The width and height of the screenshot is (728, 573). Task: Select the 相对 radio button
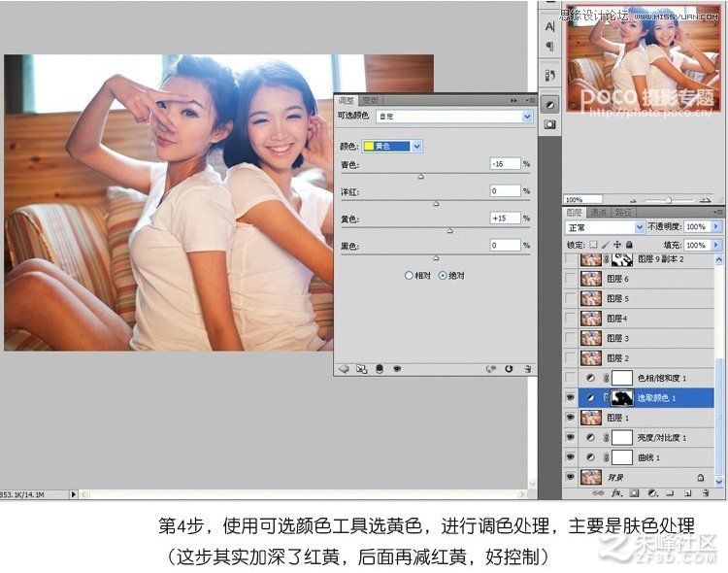click(x=409, y=275)
